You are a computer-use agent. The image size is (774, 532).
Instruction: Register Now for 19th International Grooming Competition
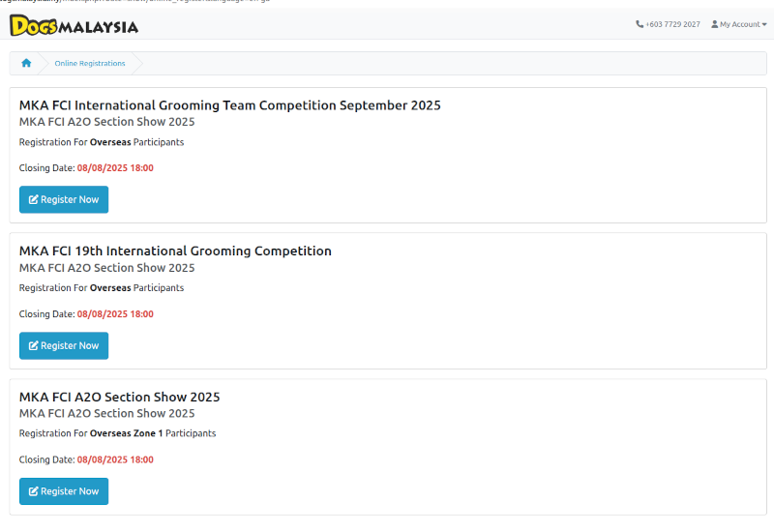click(64, 345)
